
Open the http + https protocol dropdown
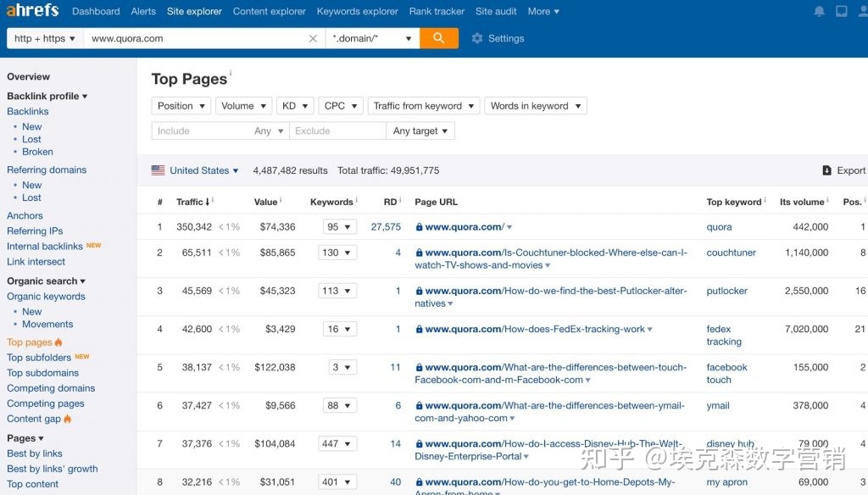pyautogui.click(x=45, y=38)
